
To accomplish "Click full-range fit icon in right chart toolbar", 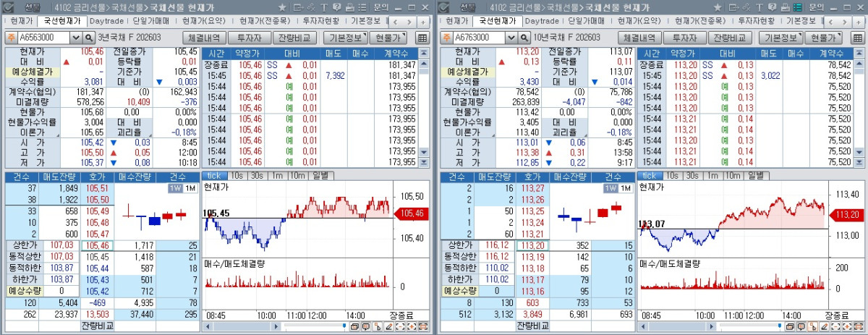I will (x=859, y=327).
